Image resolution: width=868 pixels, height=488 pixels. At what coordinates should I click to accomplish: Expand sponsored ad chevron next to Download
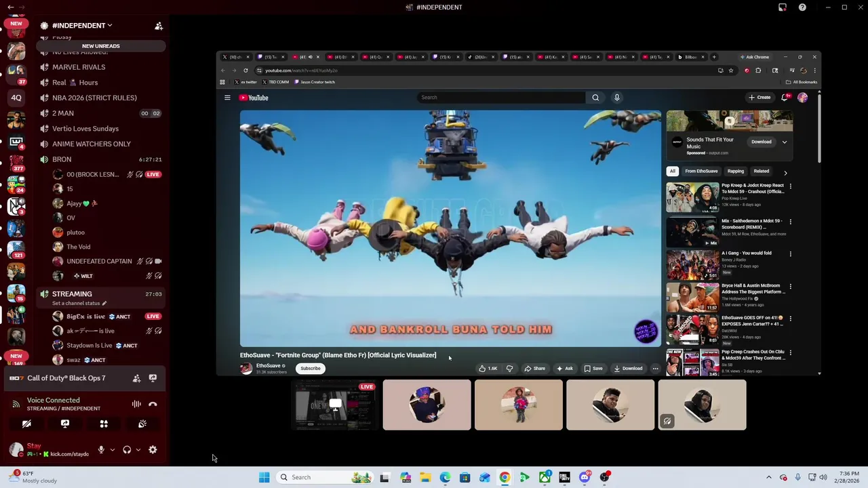click(785, 142)
